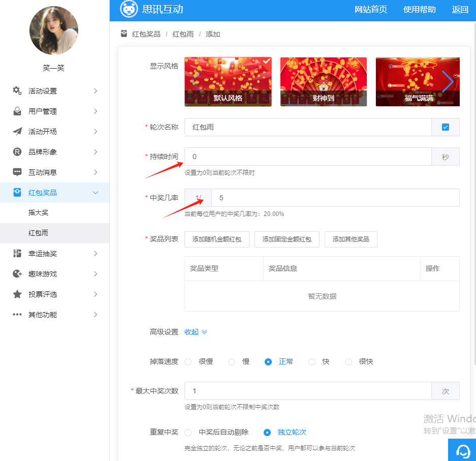Expand 活动设置 menu chevron
The width and height of the screenshot is (476, 461).
click(x=96, y=91)
